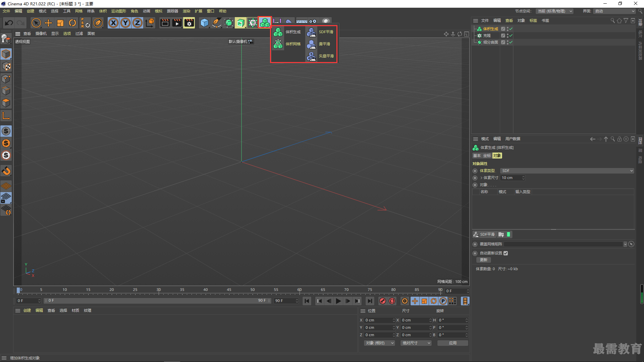This screenshot has width=644, height=362.
Task: Select 克隆 object in object manager
Action: [x=487, y=36]
